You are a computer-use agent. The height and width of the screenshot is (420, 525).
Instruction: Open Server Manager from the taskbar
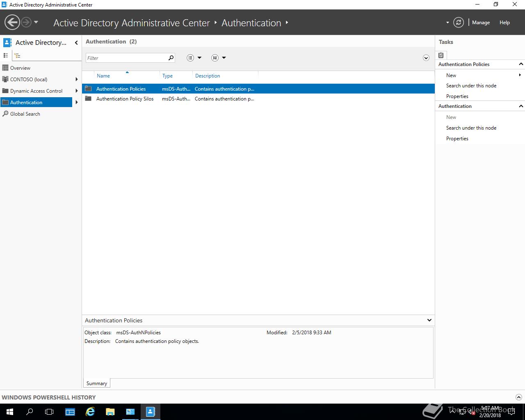[x=70, y=412]
